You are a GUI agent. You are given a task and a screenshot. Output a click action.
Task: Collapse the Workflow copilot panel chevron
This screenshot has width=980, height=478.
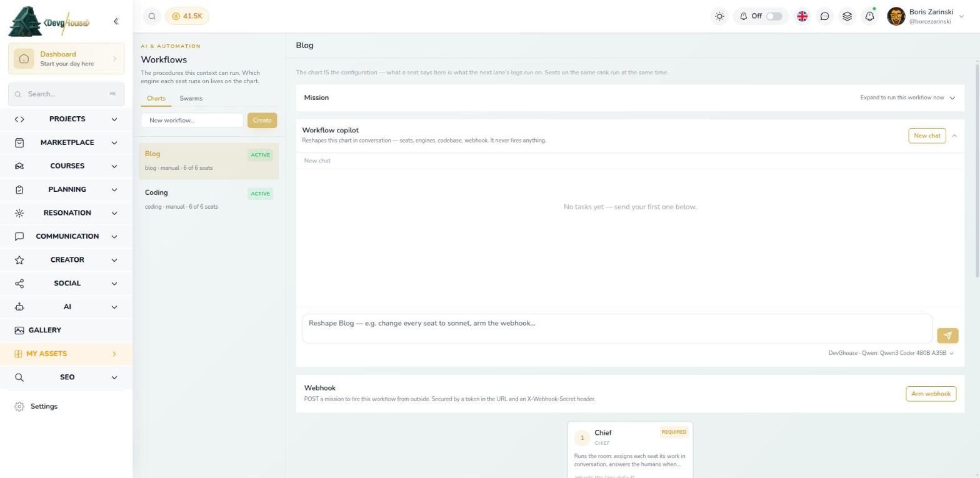pyautogui.click(x=954, y=136)
